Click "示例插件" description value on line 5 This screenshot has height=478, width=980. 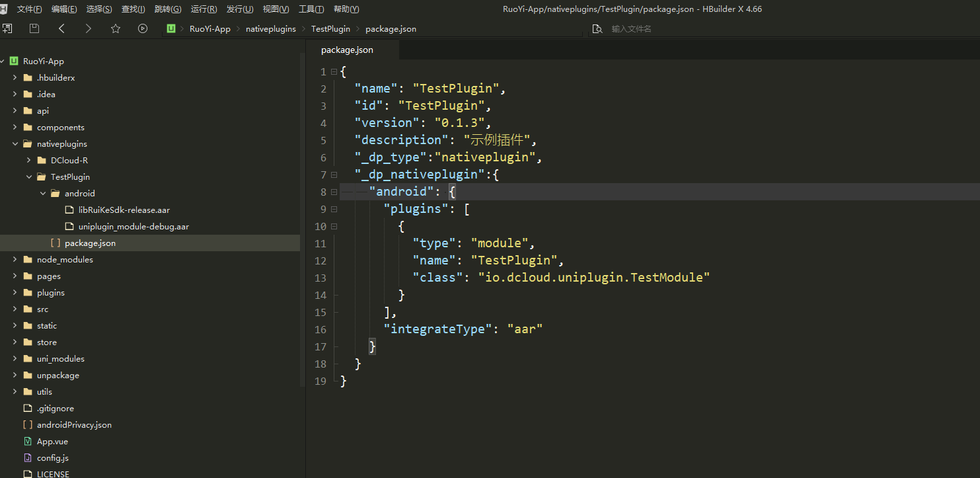[496, 140]
